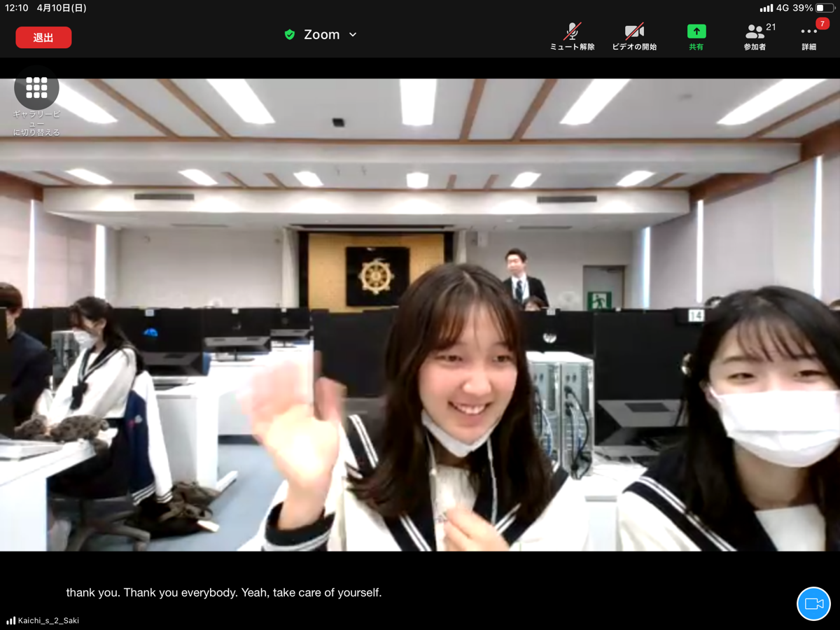Tap the 4月10日(日) date in status bar
This screenshot has width=840, height=630.
tap(62, 8)
